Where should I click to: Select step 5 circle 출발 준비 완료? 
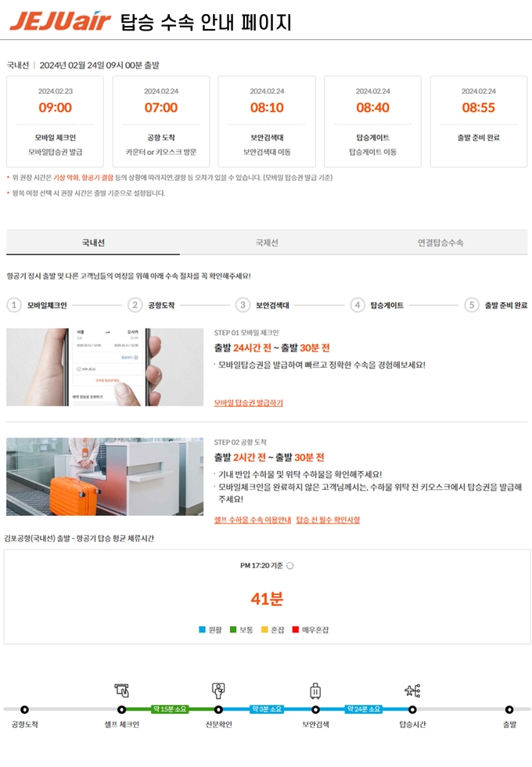tap(471, 305)
